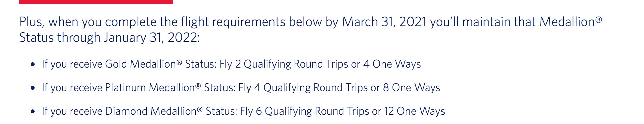Click the words Platinum Medallion
This screenshot has width=644, height=124.
pos(150,88)
